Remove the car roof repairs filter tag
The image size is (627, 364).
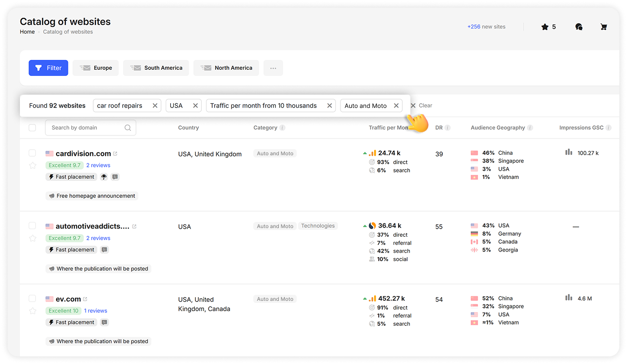pos(155,105)
